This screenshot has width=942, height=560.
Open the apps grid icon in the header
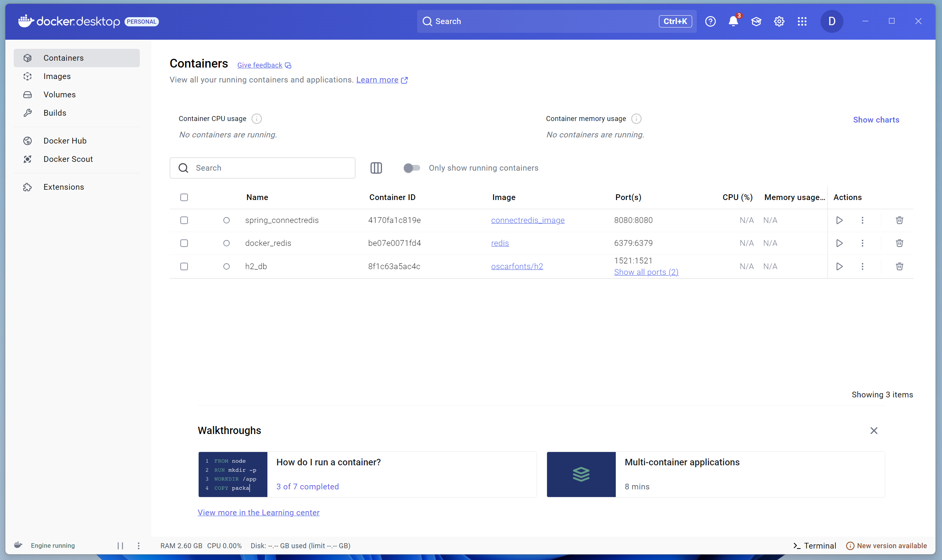coord(802,21)
